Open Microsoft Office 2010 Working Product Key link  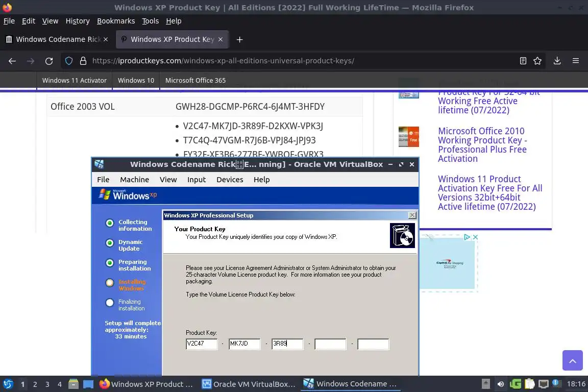point(482,145)
